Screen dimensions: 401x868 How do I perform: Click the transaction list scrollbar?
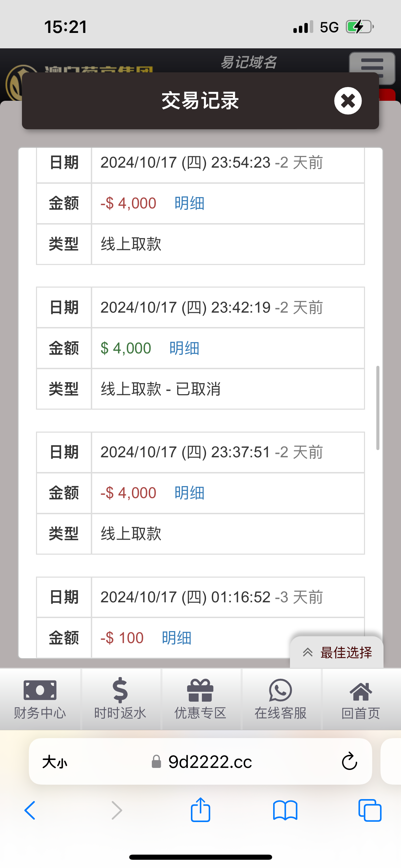coord(378,408)
